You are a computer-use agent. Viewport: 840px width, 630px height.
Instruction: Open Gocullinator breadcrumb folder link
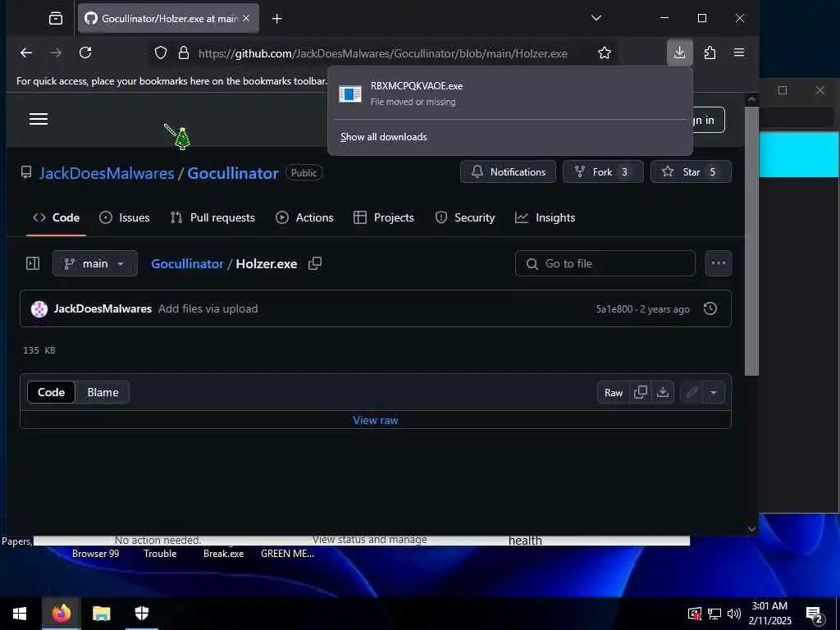(x=187, y=263)
